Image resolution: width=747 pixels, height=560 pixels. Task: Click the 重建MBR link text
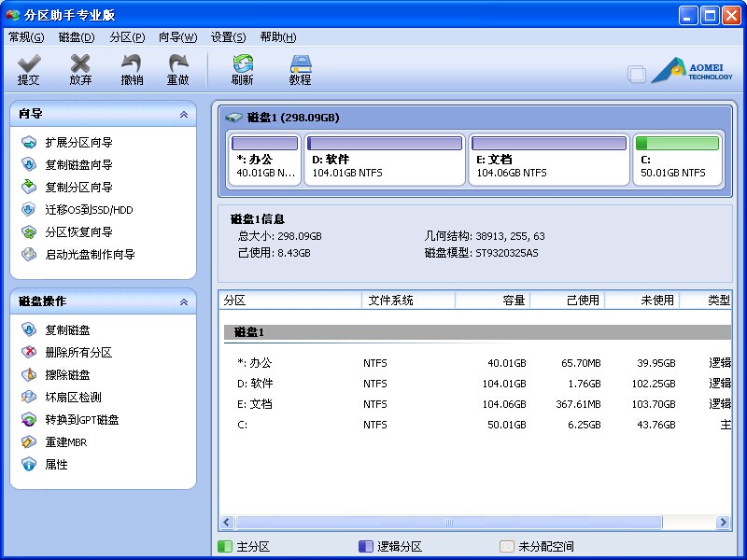(x=66, y=442)
